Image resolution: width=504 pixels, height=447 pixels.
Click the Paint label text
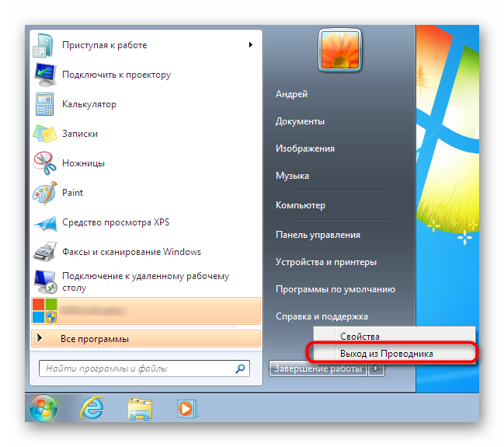click(x=72, y=193)
